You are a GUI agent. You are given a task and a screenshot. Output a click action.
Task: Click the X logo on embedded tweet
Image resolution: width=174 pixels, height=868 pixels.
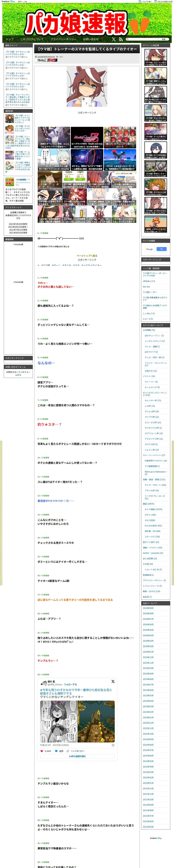click(113, 681)
